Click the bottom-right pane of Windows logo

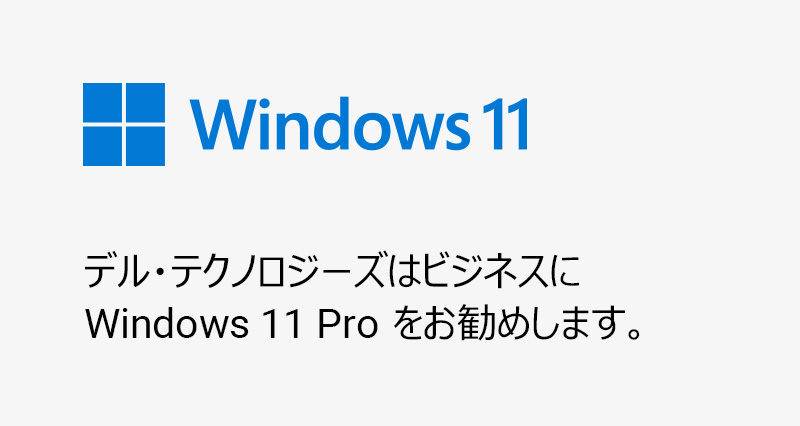[x=145, y=146]
